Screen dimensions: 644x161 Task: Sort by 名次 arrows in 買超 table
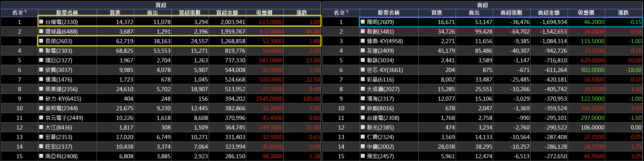pos(26,12)
